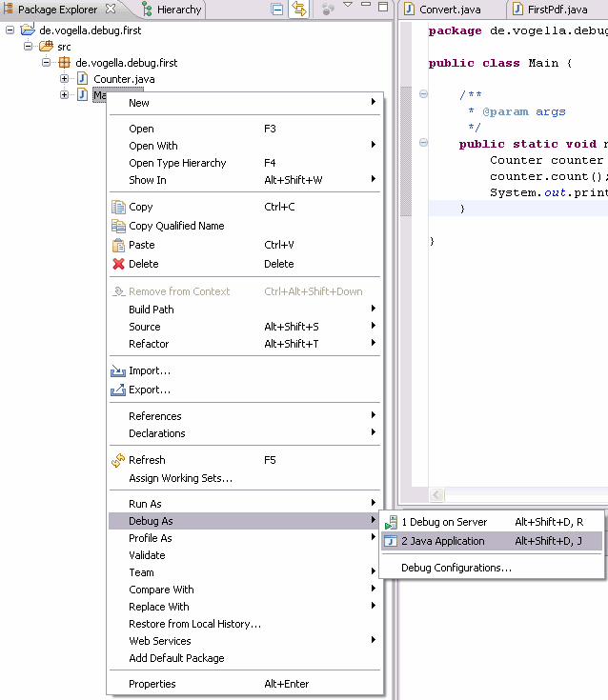
Task: Open the Run As submenu
Action: pos(245,504)
